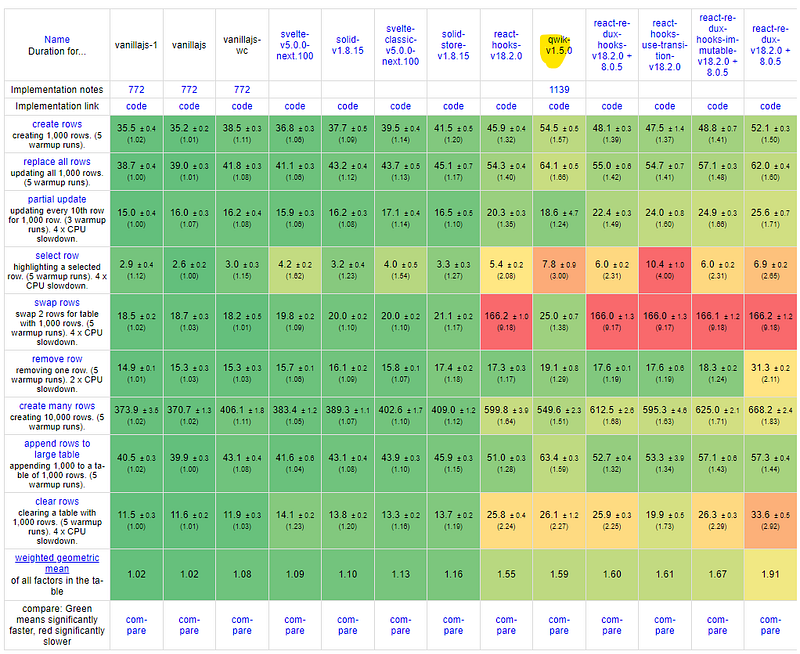Click compare link under vanillajs-1

click(136, 625)
